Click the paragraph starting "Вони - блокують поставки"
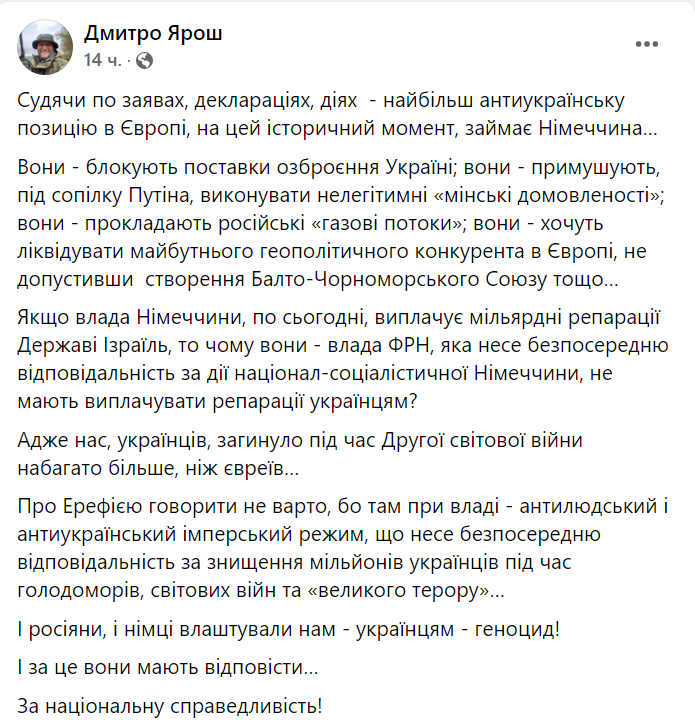 point(341,223)
